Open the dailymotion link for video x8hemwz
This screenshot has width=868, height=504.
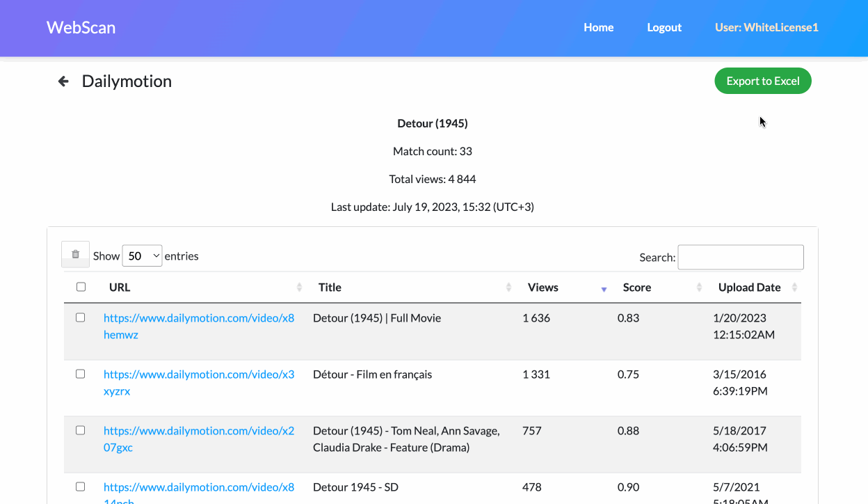199,326
